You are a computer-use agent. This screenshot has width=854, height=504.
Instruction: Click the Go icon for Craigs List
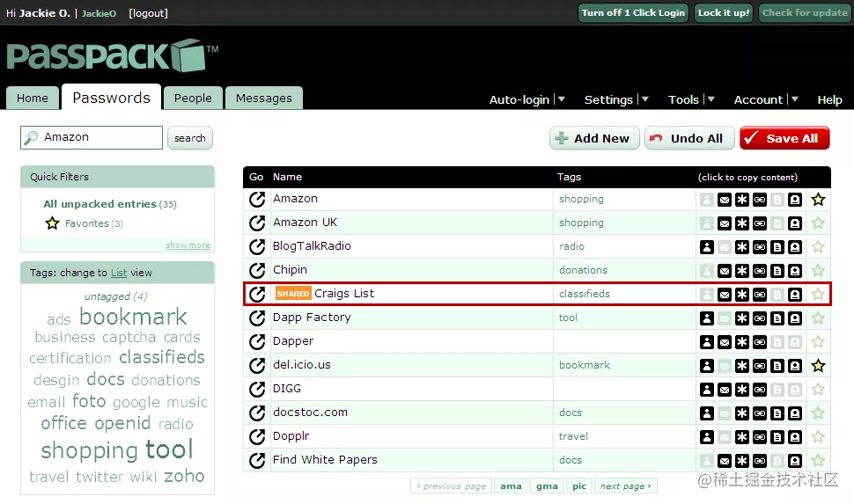click(x=257, y=294)
